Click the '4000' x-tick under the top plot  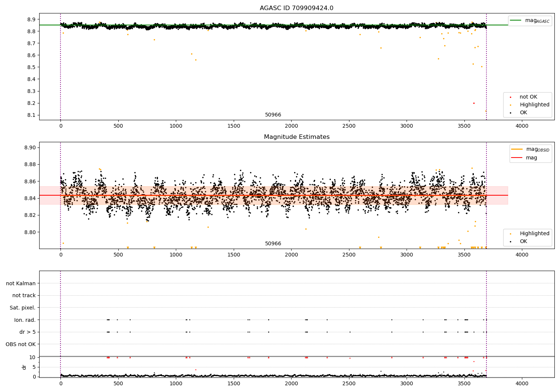pos(522,126)
